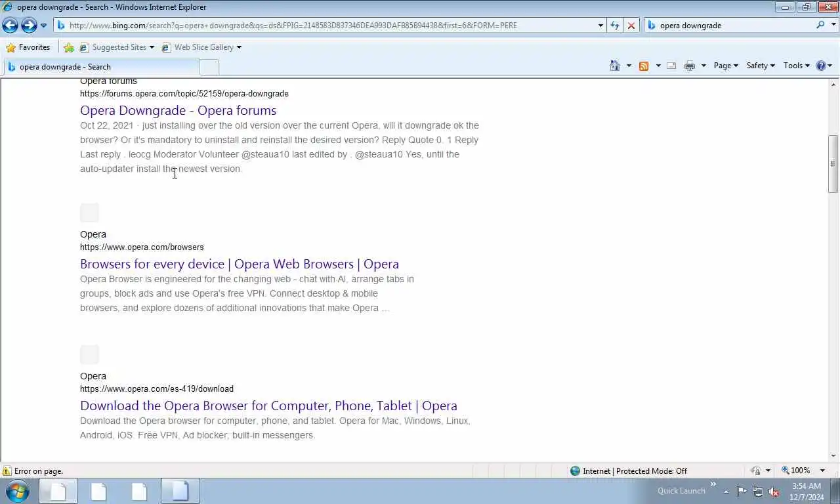Click the https://www.opera.com/browsers URL text
The image size is (840, 504).
[x=142, y=247]
